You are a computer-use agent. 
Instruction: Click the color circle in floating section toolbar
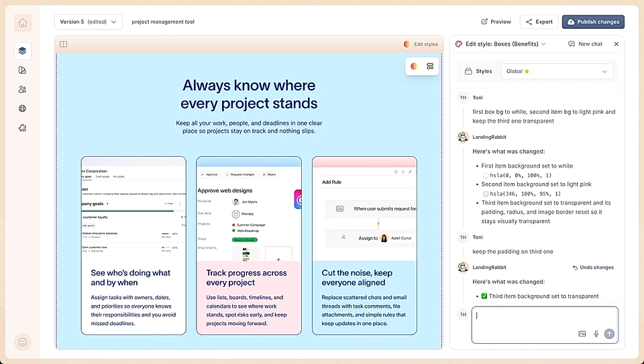[415, 66]
